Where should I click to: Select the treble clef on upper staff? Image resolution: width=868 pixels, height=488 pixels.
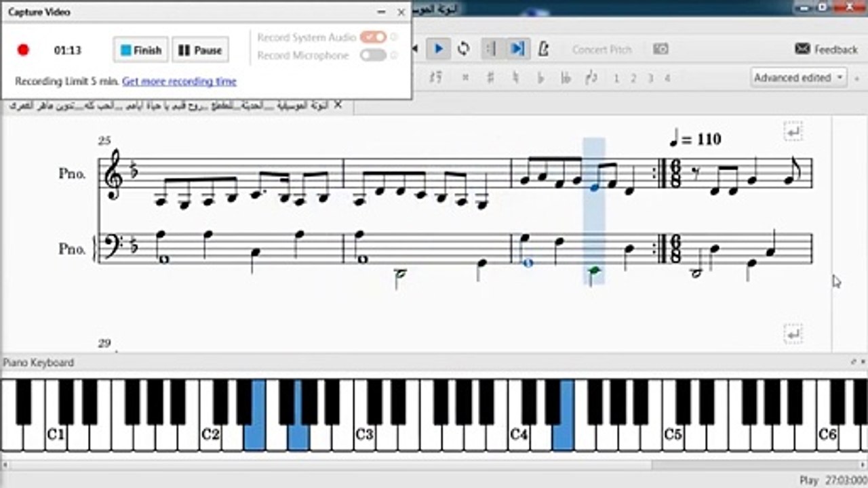[114, 176]
